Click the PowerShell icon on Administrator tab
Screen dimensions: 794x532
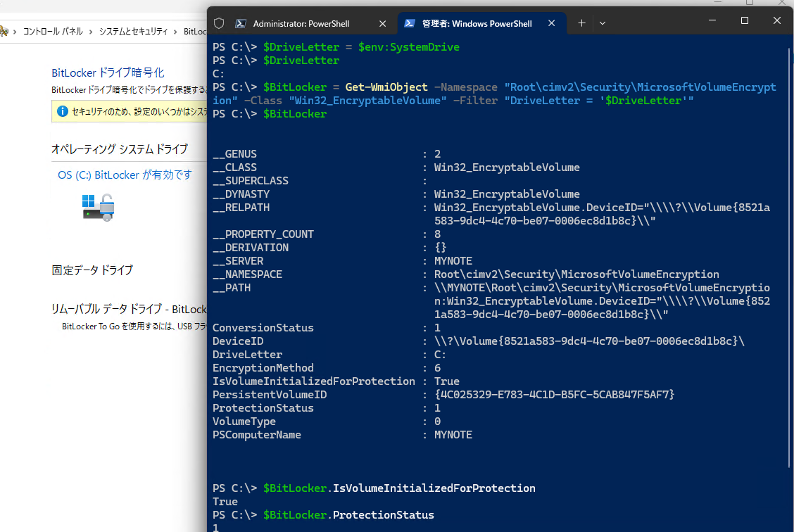pyautogui.click(x=241, y=23)
